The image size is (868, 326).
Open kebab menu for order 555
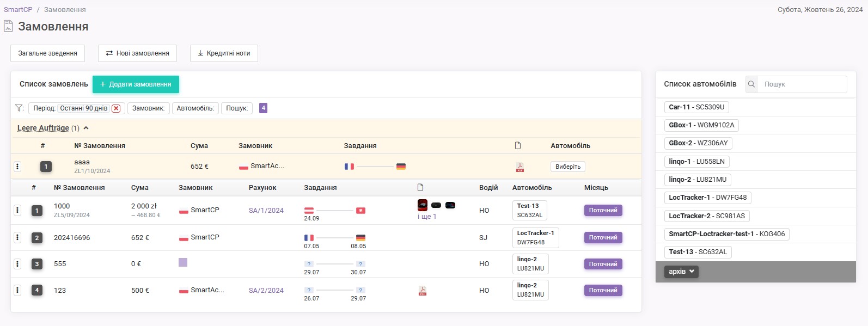tap(17, 264)
